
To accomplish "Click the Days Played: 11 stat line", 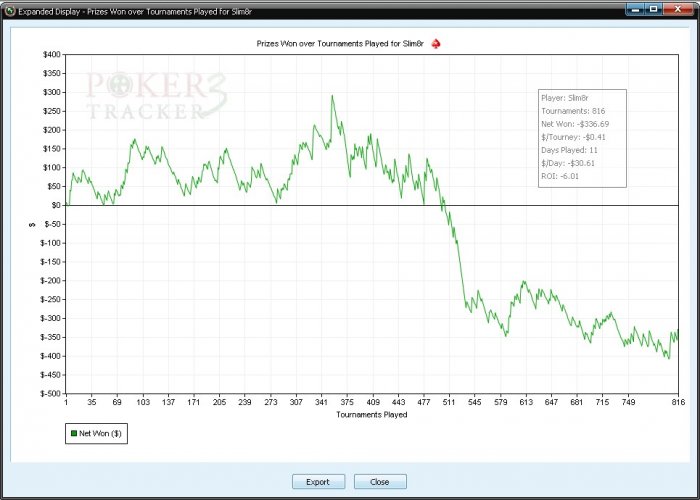I will pyautogui.click(x=569, y=150).
